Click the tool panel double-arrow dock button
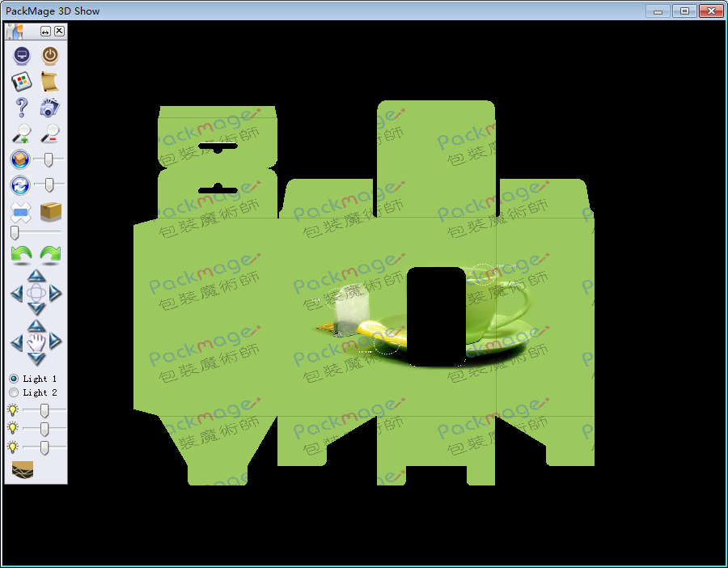 45,31
